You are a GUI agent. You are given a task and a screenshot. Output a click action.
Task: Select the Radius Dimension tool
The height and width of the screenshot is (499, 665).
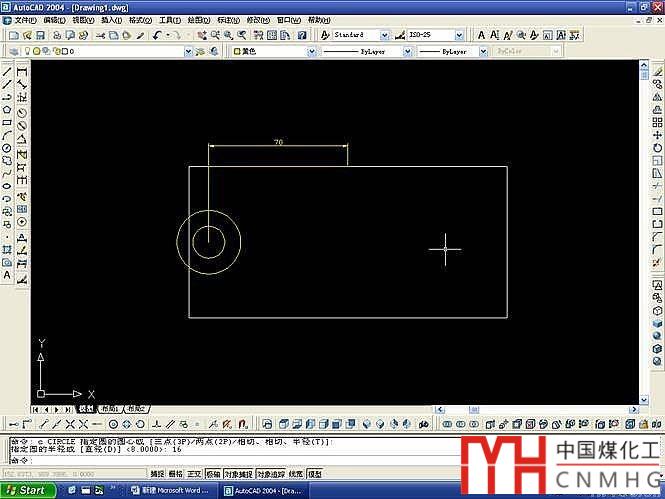coord(22,113)
